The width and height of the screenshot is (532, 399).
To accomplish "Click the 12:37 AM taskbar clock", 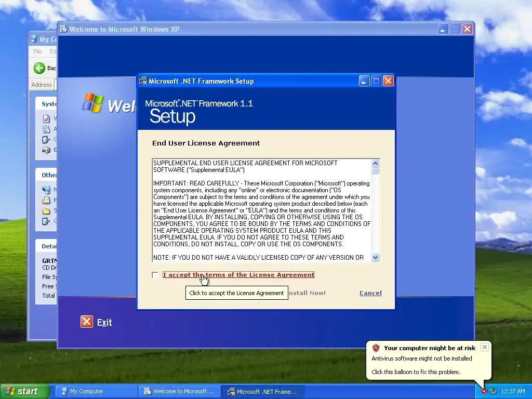I will [x=513, y=392].
